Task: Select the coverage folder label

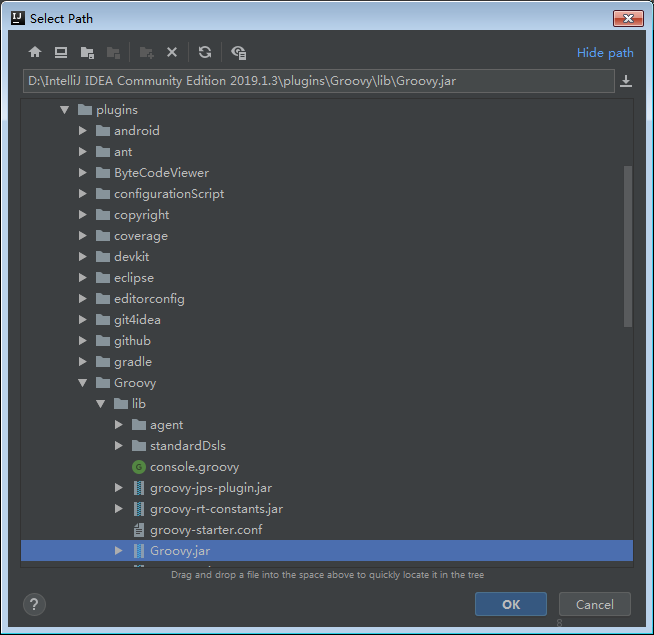Action: tap(141, 236)
